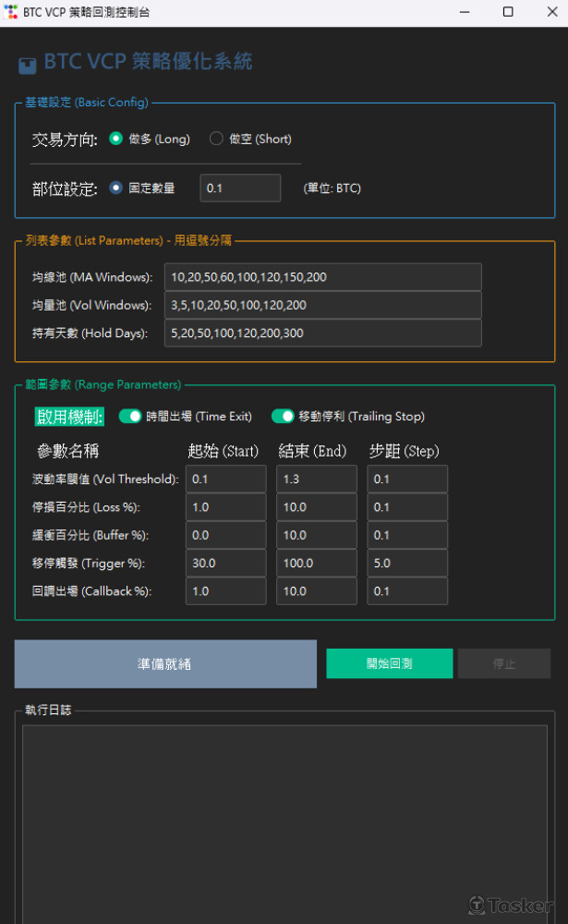The height and width of the screenshot is (924, 568).
Task: Click Buffer % Start field showing 0.0
Action: tap(225, 535)
